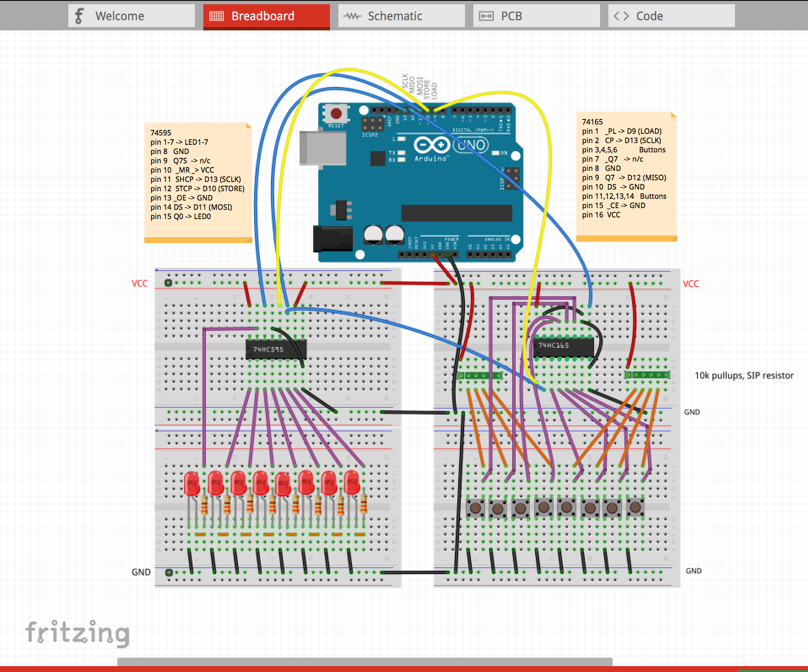
Task: Click the waveform icon on the Schematic tab
Action: pos(352,16)
